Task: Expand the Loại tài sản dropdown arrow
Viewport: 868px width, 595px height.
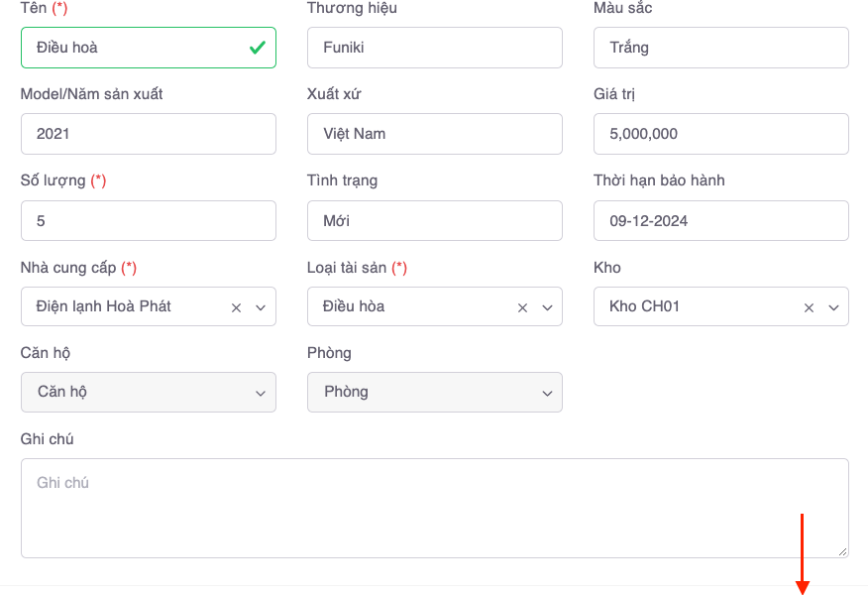Action: [547, 307]
